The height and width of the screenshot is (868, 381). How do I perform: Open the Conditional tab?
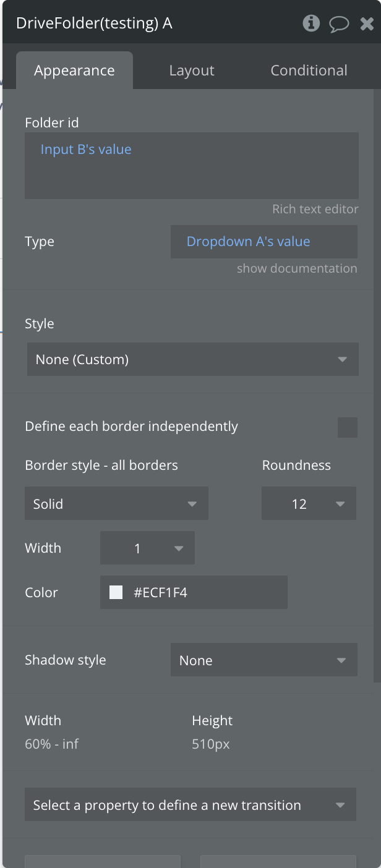coord(309,70)
